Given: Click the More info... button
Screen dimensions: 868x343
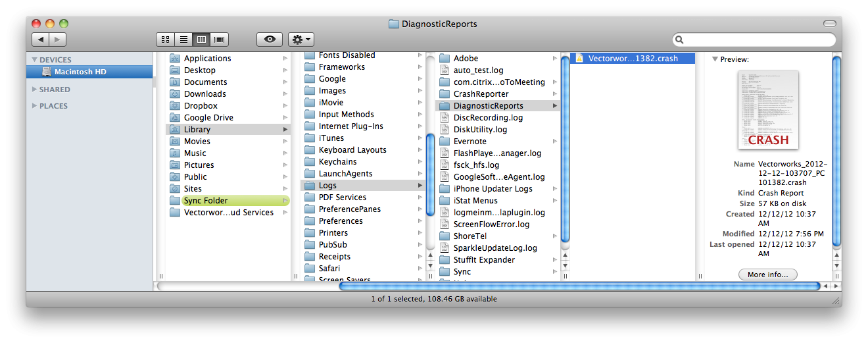Looking at the screenshot, I should tap(767, 275).
